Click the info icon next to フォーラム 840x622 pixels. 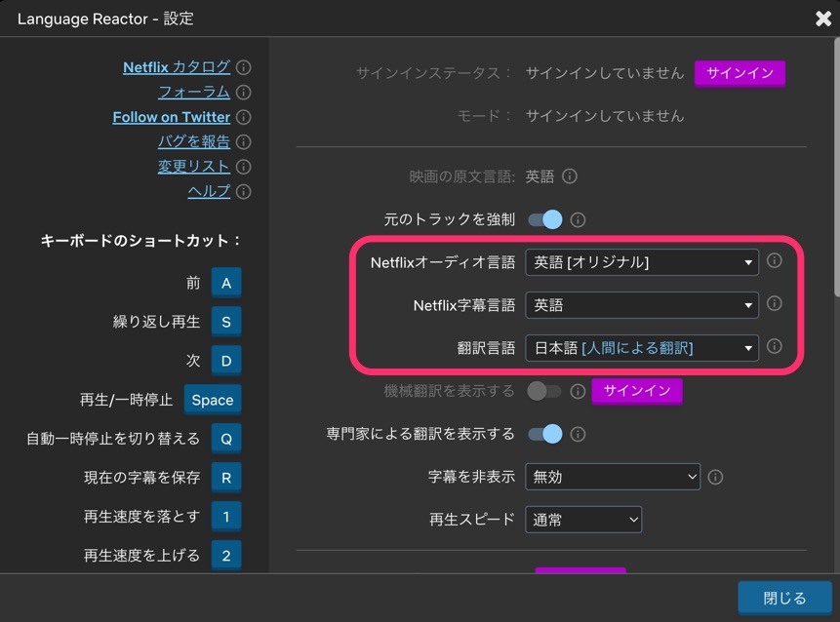[242, 92]
